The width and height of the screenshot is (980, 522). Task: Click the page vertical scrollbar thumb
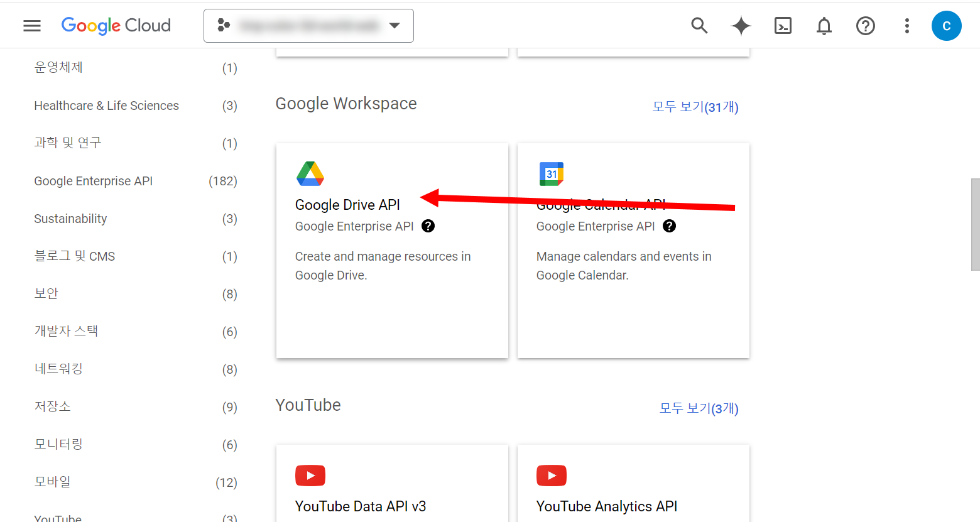975,224
